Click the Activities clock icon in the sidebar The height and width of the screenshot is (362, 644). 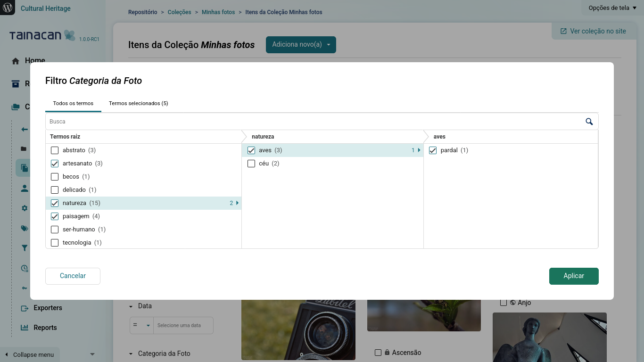click(x=24, y=268)
